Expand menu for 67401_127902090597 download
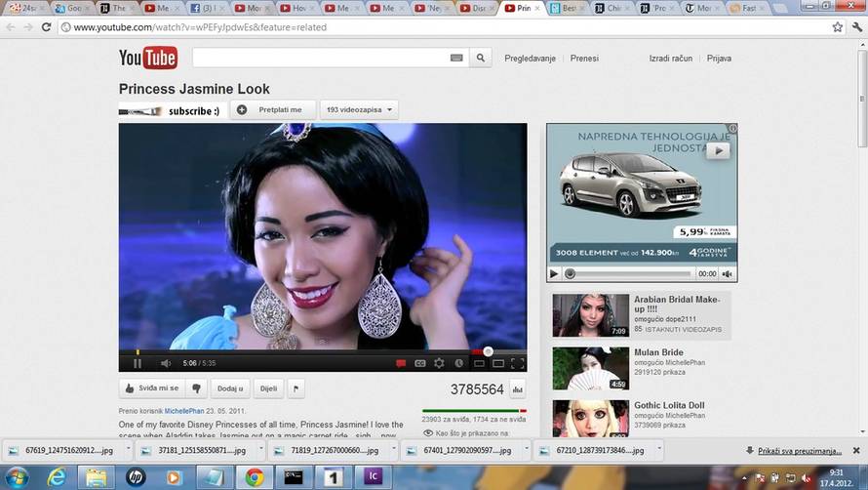Image resolution: width=868 pixels, height=490 pixels. 526,449
